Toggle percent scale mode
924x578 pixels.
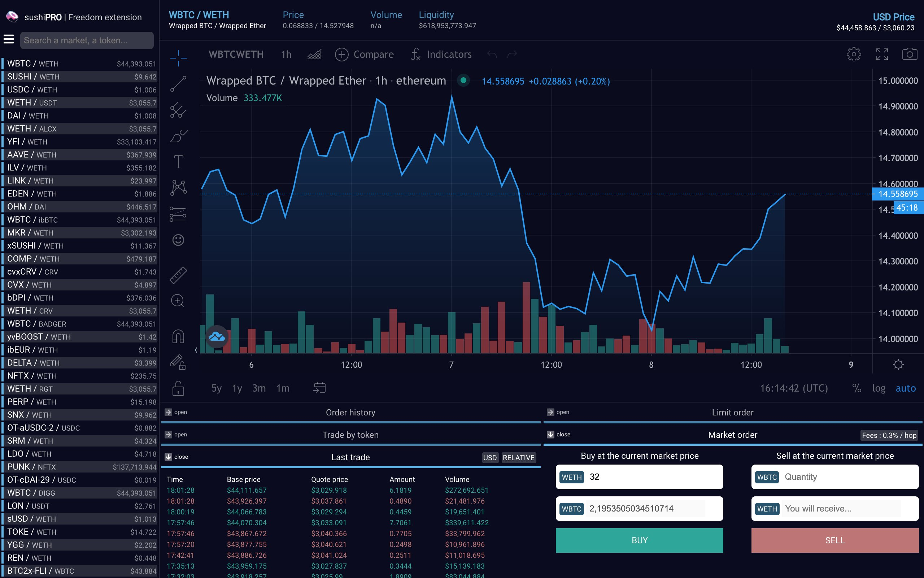(x=857, y=388)
